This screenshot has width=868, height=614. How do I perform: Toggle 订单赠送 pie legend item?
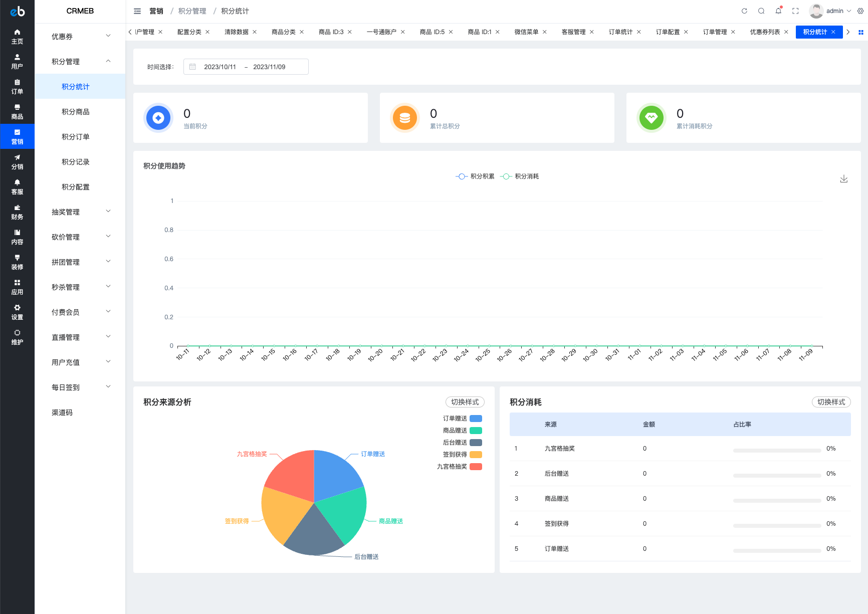coord(462,419)
